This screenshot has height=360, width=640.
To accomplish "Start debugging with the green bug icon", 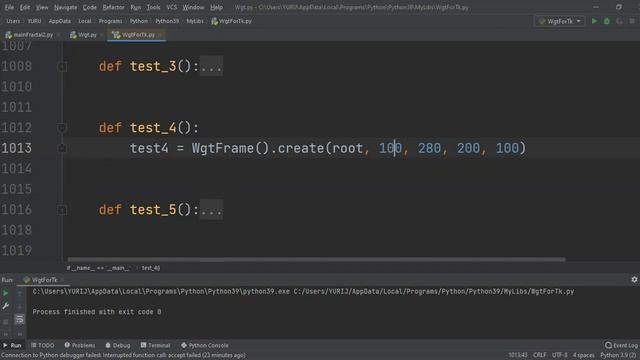I will coord(607,21).
